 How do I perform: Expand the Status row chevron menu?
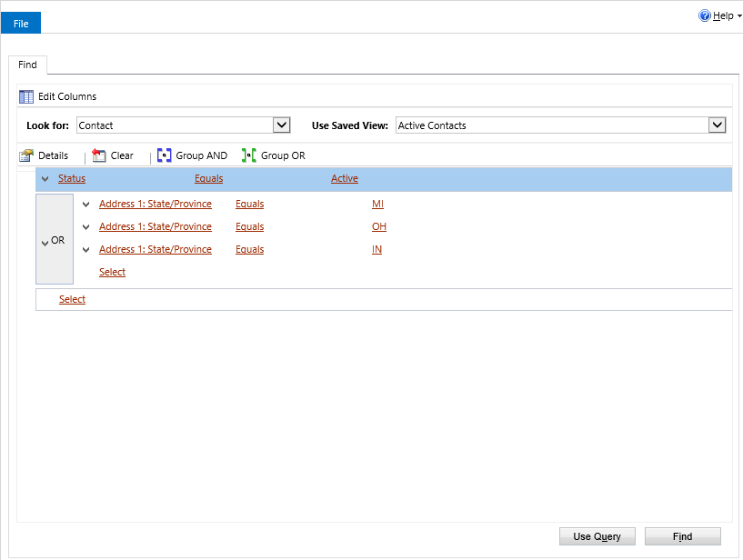(45, 179)
